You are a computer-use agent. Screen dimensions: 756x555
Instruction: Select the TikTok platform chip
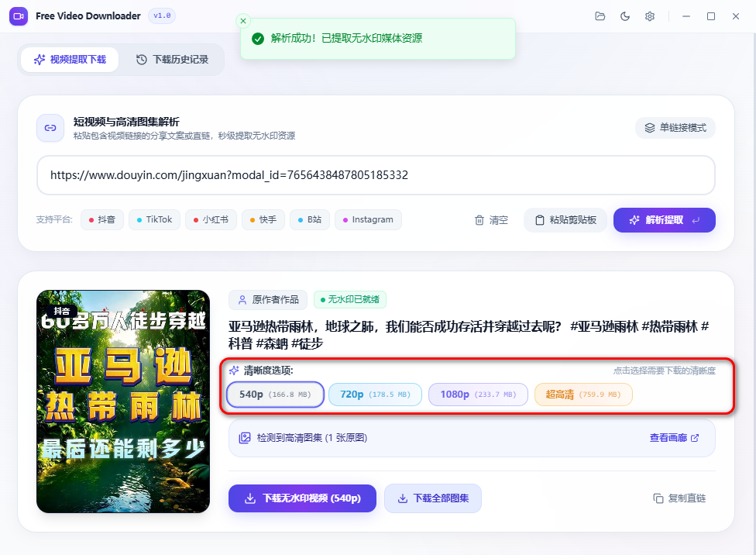coord(154,219)
